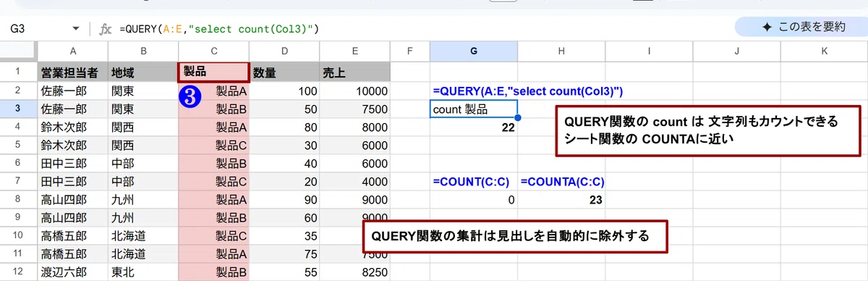Select column J header
The width and height of the screenshot is (868, 281).
pyautogui.click(x=736, y=51)
